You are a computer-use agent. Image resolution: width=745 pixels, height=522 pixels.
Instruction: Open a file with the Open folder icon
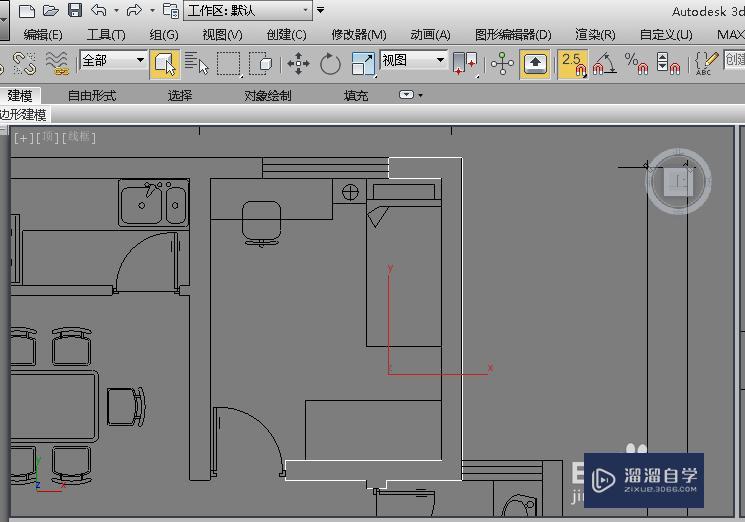coord(50,10)
